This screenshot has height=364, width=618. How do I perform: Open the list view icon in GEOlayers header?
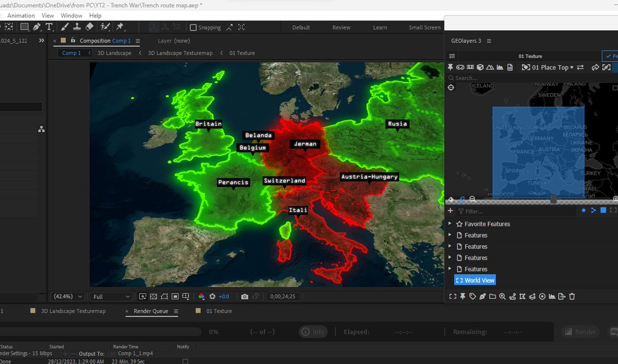pos(452,56)
